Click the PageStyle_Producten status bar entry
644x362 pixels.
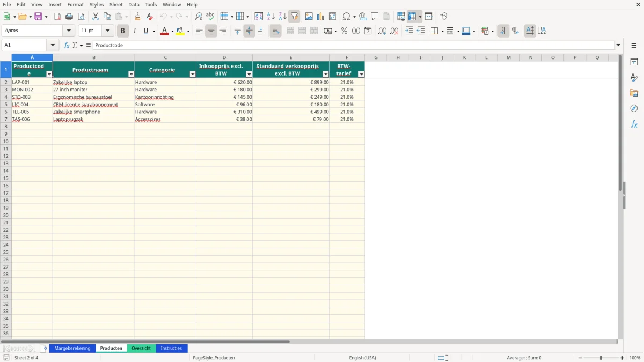coord(214,358)
